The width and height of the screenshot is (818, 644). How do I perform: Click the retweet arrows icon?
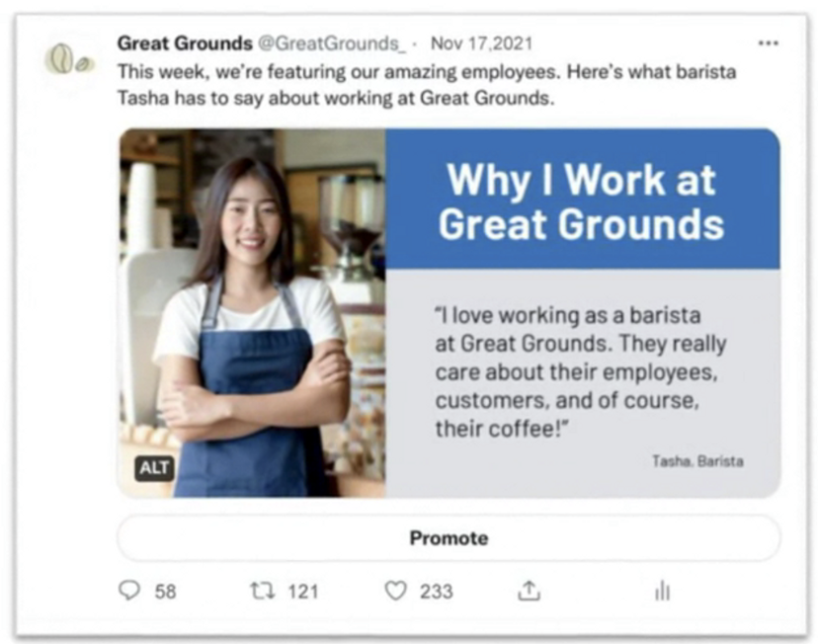pos(262,591)
